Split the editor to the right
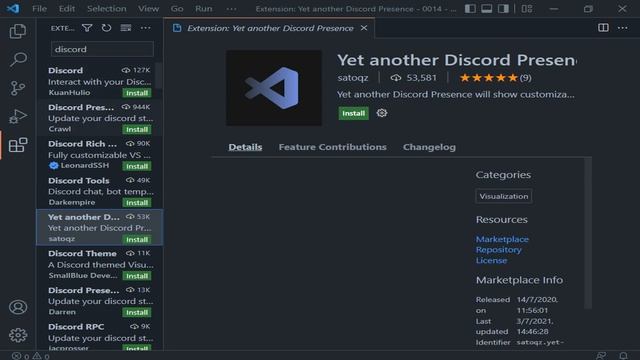 pos(603,28)
